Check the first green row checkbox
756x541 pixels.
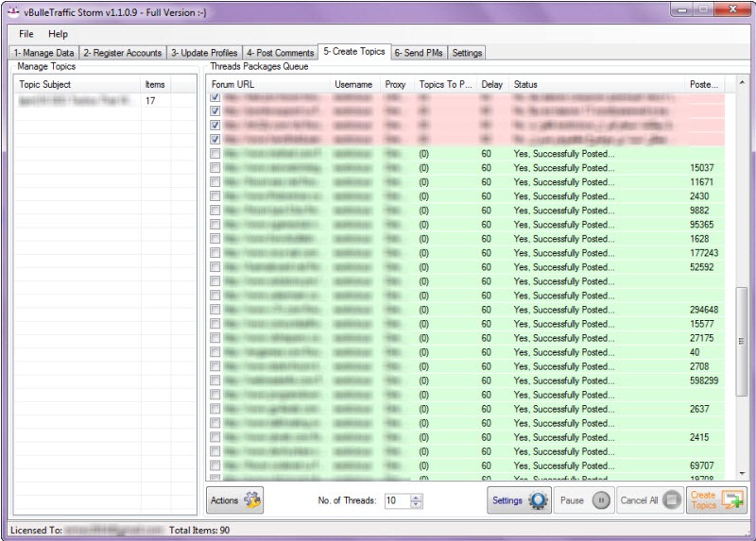point(215,154)
